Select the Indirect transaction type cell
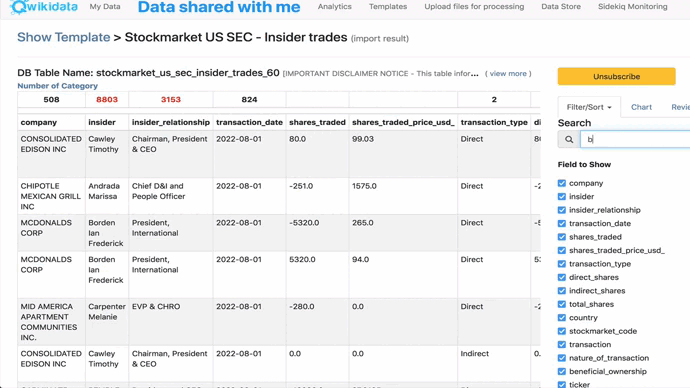The width and height of the screenshot is (690, 388). click(x=494, y=364)
